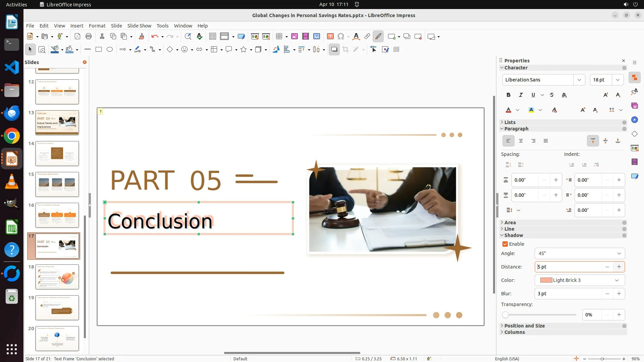Open the Slide Show menu
The image size is (644, 362).
139,26
